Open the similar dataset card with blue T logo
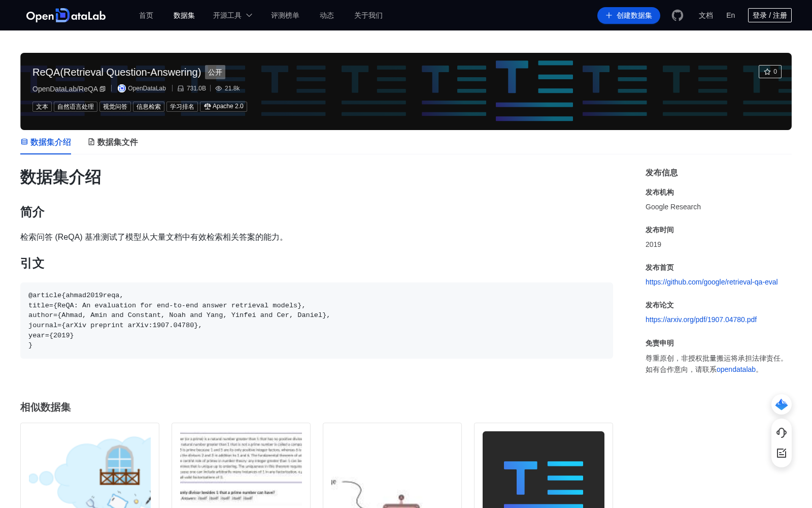This screenshot has height=508, width=812. pos(544,465)
